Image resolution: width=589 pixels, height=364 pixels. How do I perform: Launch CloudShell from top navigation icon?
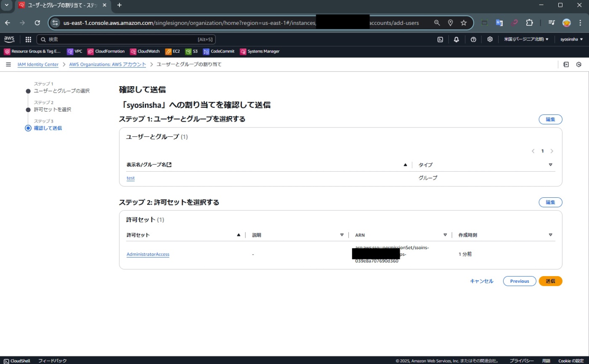[x=440, y=40]
